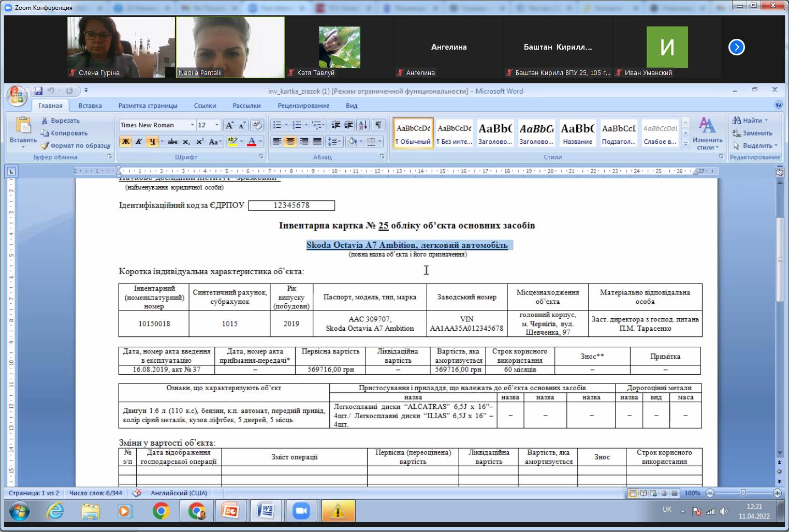Switch to the Mailings (Рассылки) tab
The height and width of the screenshot is (532, 789).
point(246,106)
